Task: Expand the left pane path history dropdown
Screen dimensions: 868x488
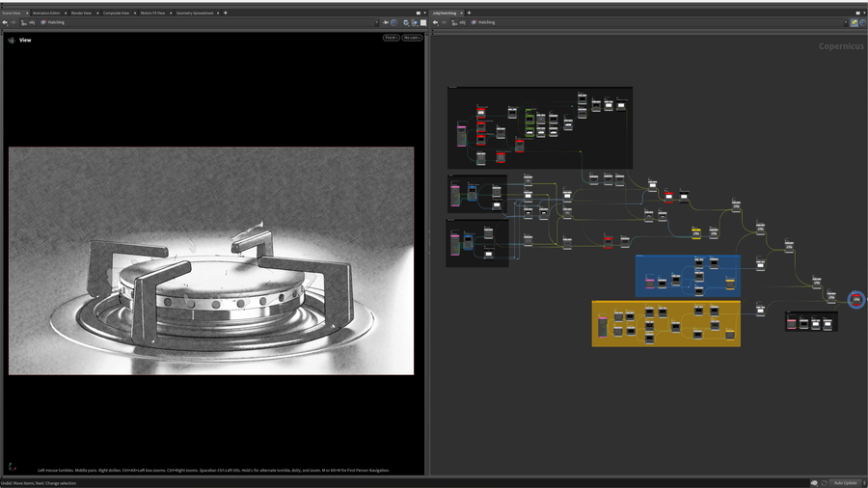Action: pyautogui.click(x=376, y=22)
